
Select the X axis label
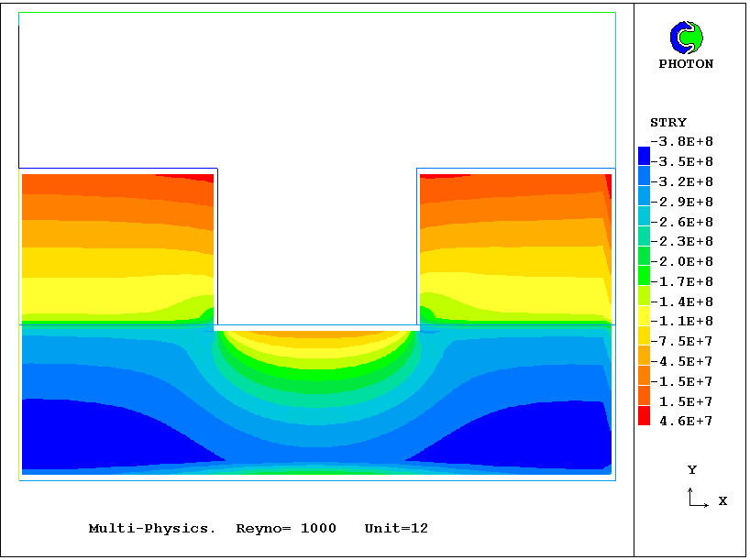tap(722, 501)
